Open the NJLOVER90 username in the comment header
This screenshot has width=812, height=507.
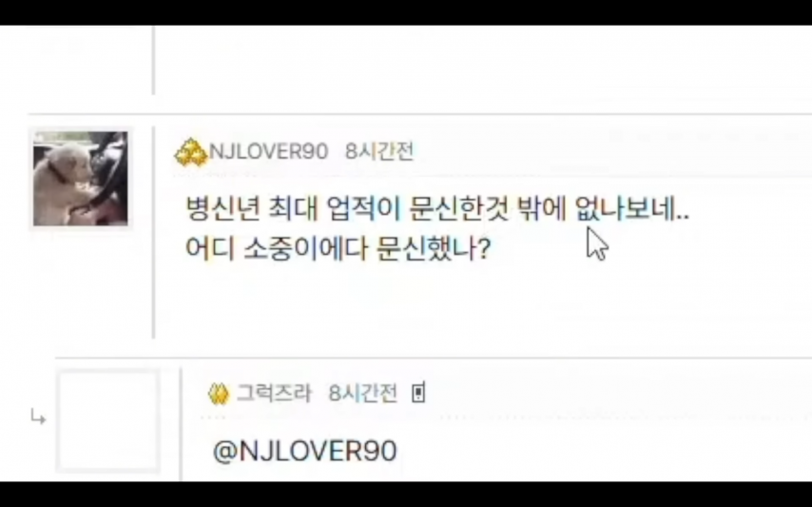(268, 152)
